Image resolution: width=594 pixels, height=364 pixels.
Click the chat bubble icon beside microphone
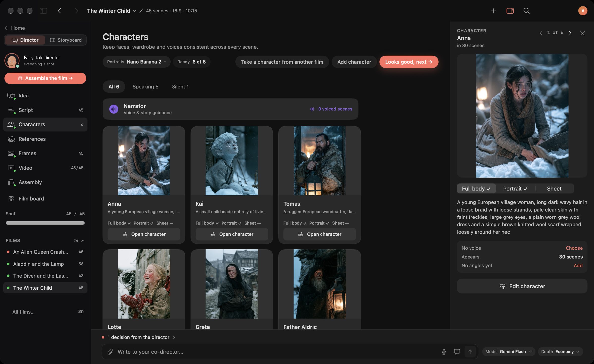(457, 352)
